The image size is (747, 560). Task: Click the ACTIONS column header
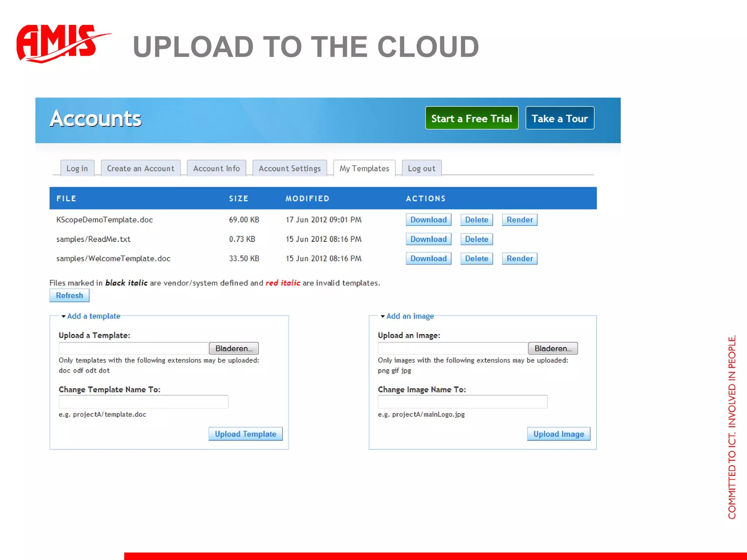426,198
